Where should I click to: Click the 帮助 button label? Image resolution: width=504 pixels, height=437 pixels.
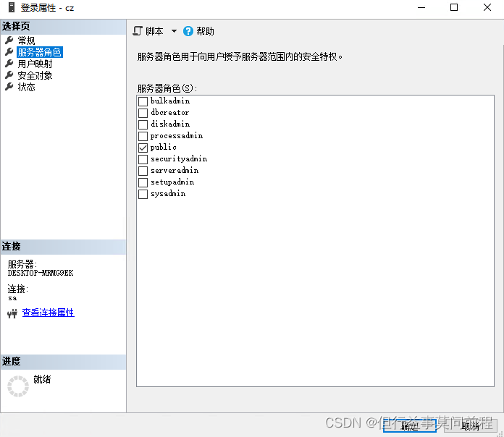pos(205,31)
